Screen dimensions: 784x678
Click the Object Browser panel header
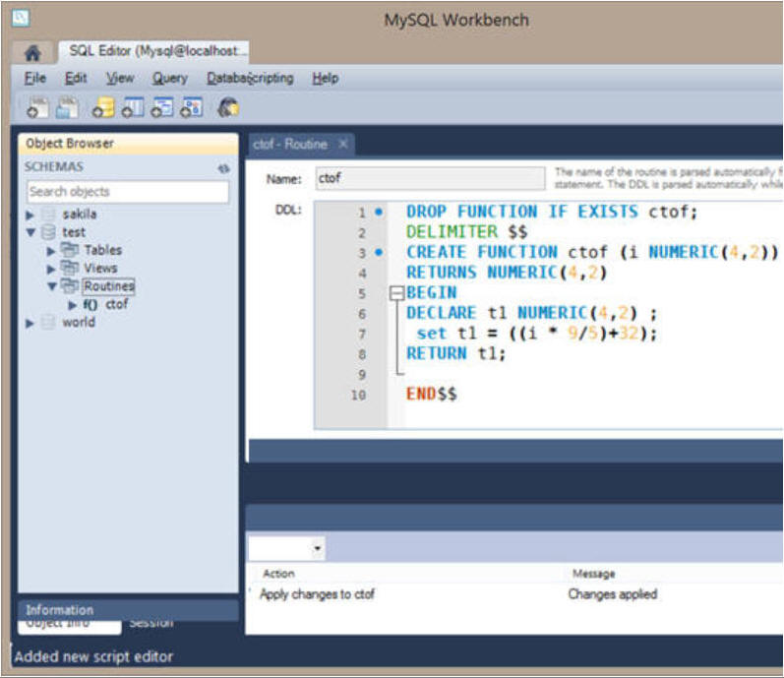(128, 144)
